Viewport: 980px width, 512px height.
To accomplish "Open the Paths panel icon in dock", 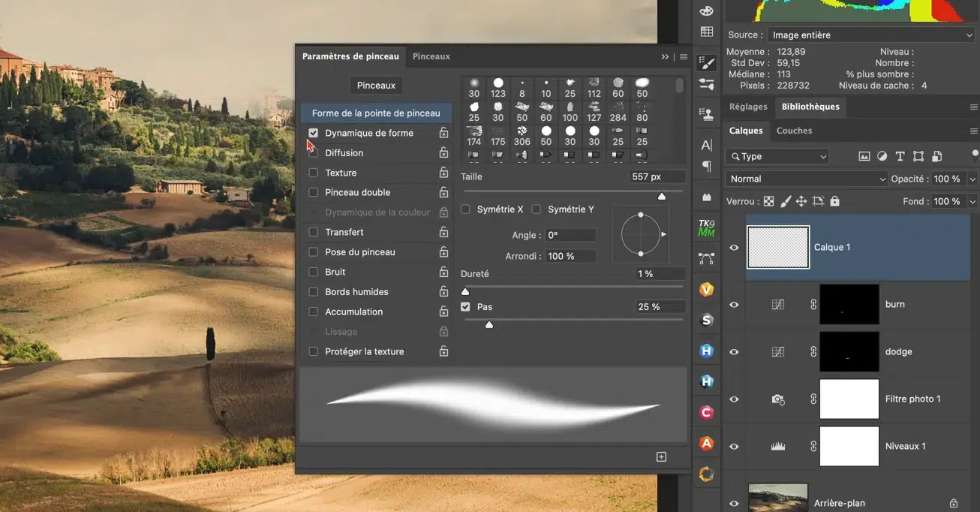I will (706, 259).
